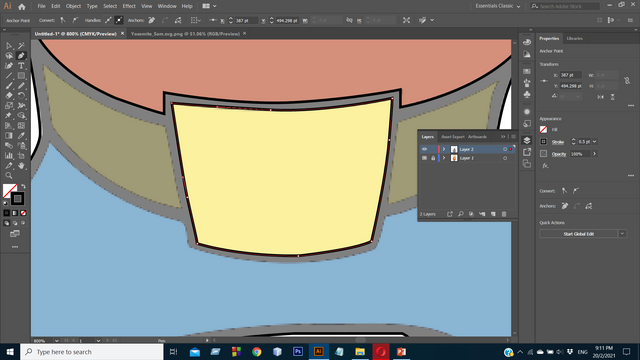Flip horizontally icon in Transform section
This screenshot has height=360, width=640.
coord(600,97)
